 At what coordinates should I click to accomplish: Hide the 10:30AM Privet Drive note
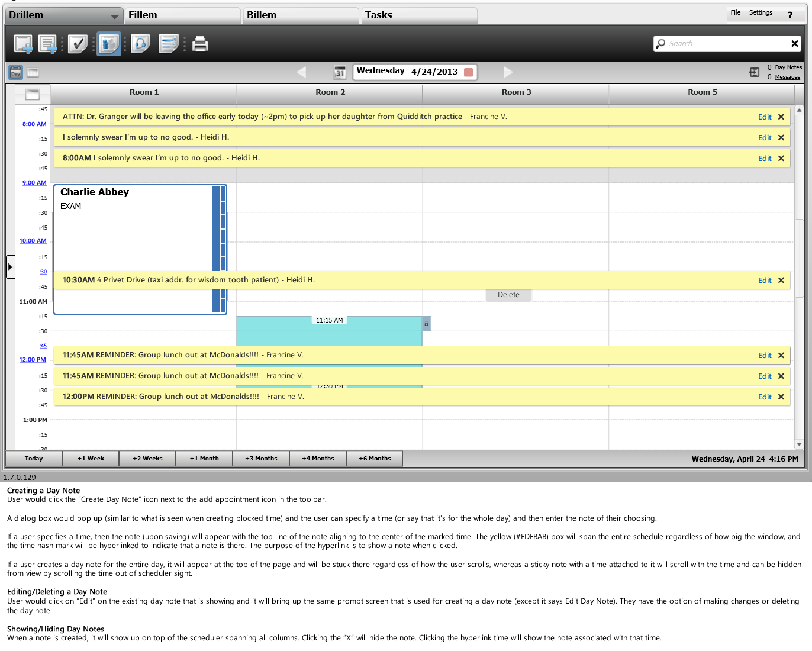coord(781,281)
